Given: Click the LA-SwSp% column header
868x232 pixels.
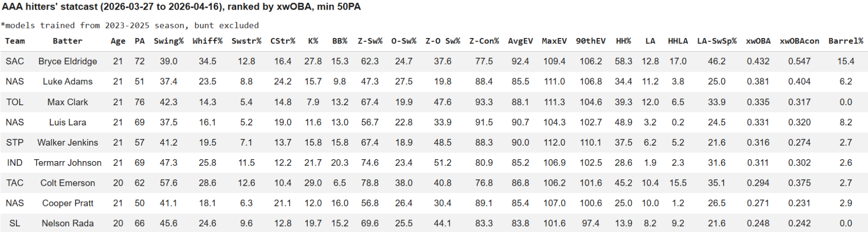Looking at the screenshot, I should click(x=717, y=41).
